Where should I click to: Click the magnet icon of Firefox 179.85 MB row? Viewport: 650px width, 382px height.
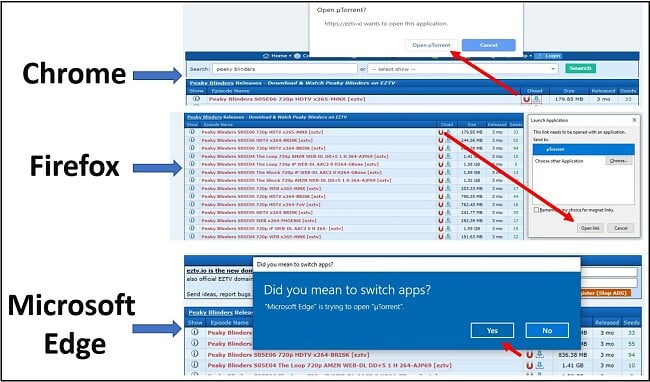(x=441, y=132)
